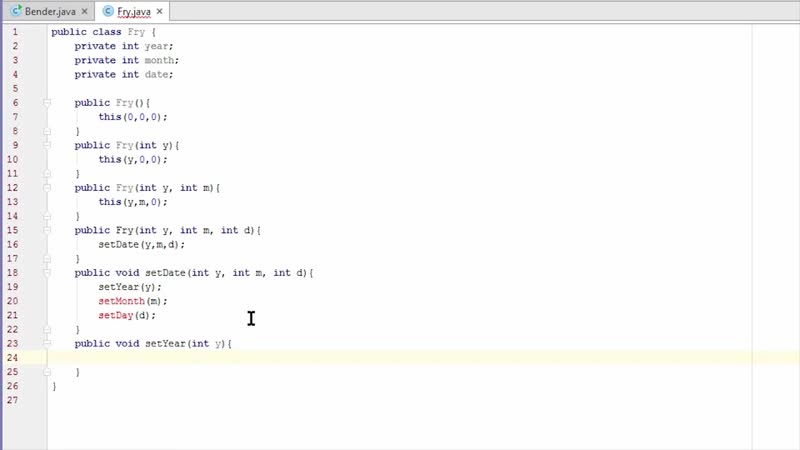Click fold end marker on line 25
Viewport: 800px width, 450px height.
(x=47, y=372)
